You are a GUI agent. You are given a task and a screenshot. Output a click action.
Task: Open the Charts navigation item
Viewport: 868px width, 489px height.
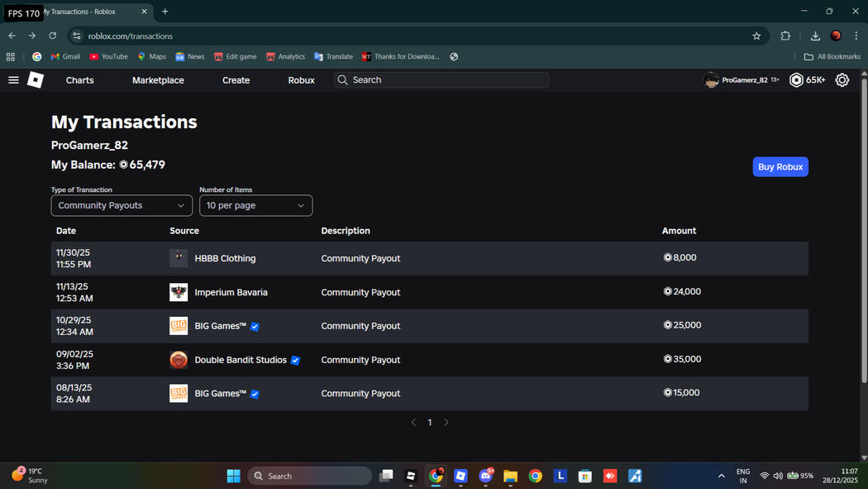pyautogui.click(x=80, y=80)
